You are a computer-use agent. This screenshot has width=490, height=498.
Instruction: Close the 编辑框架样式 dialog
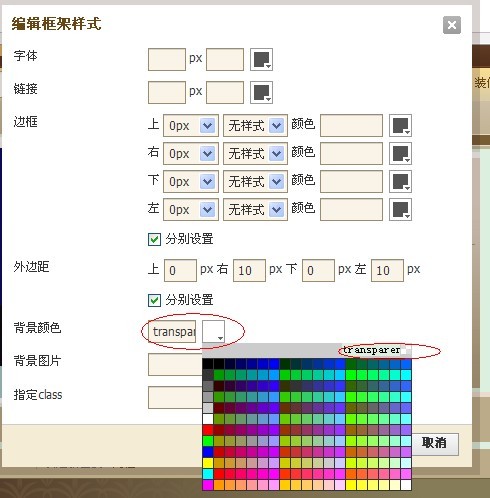452,25
